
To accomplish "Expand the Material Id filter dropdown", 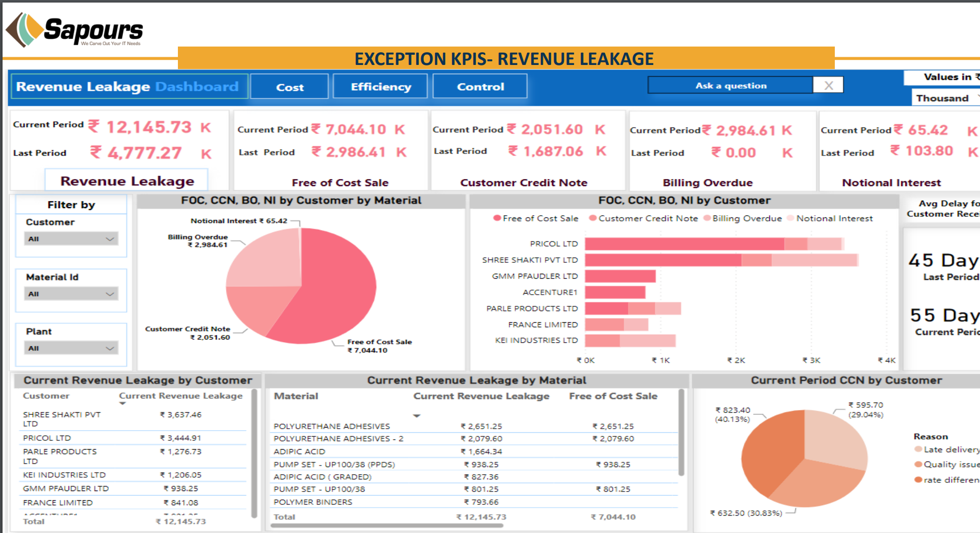I will pos(71,294).
